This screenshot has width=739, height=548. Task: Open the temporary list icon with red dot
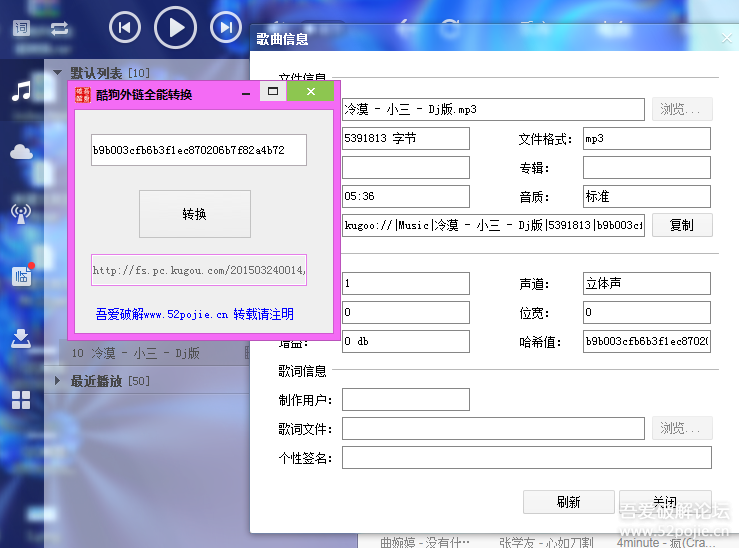tap(22, 275)
